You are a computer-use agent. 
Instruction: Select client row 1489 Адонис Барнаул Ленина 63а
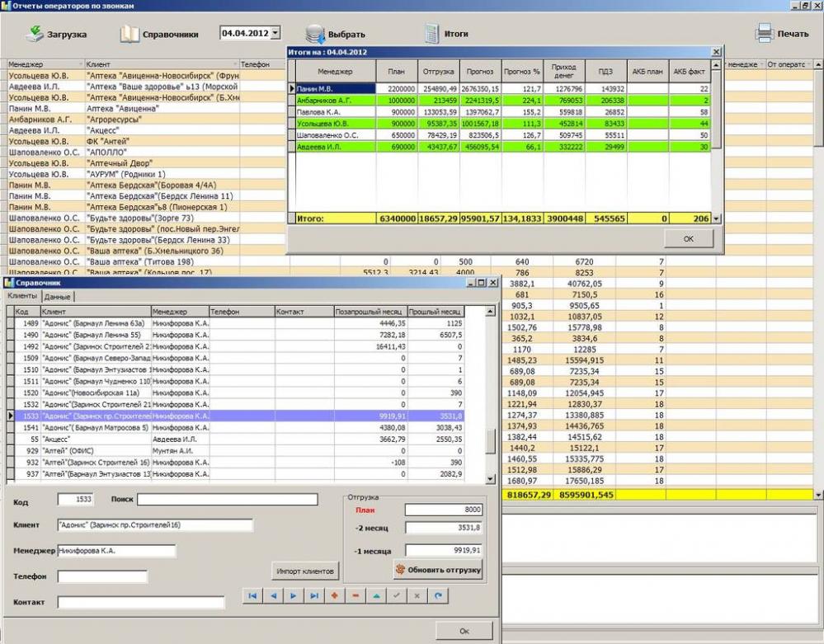click(240, 323)
